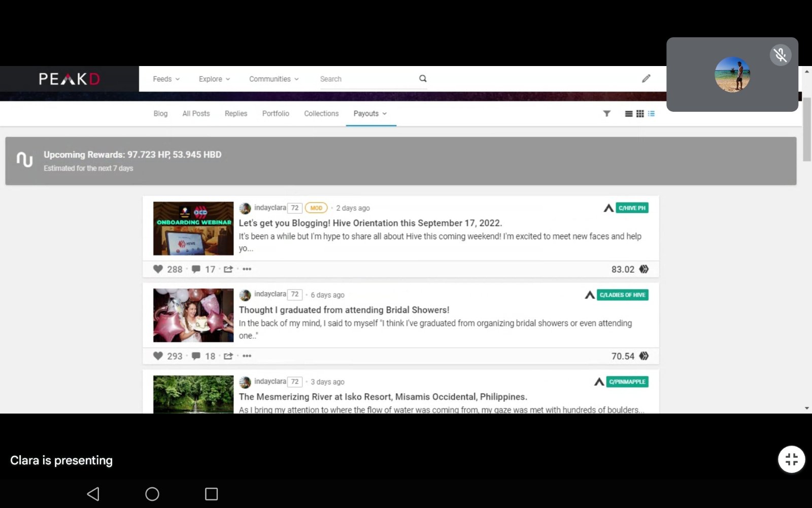Open comments on the Hive Orientation post
This screenshot has width=812, height=508.
[196, 269]
